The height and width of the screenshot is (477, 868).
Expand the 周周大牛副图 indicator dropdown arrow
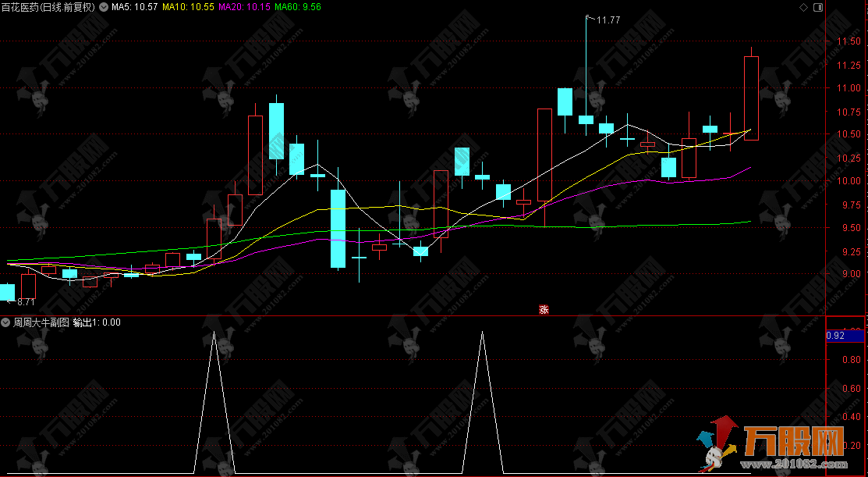pos(6,322)
